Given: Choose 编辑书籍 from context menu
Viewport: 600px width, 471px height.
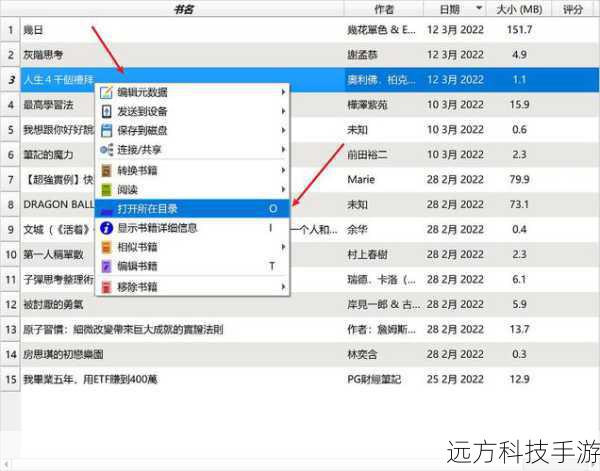Looking at the screenshot, I should point(192,266).
